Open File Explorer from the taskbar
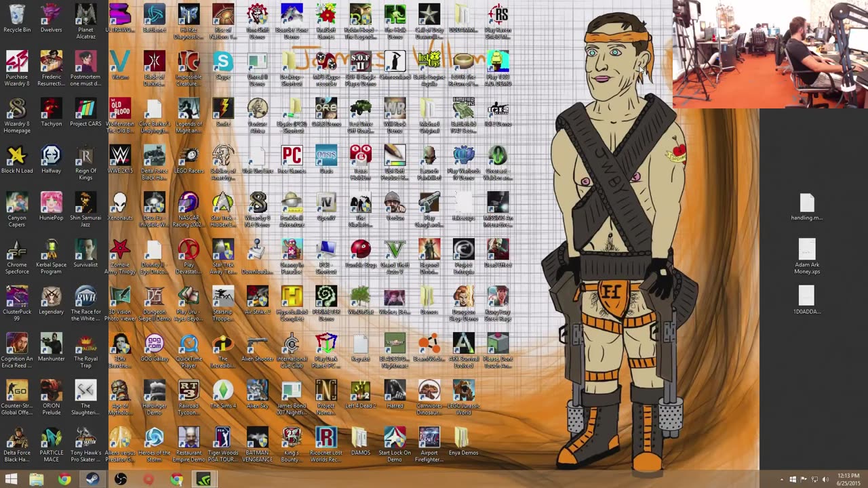This screenshot has height=488, width=868. (37, 479)
